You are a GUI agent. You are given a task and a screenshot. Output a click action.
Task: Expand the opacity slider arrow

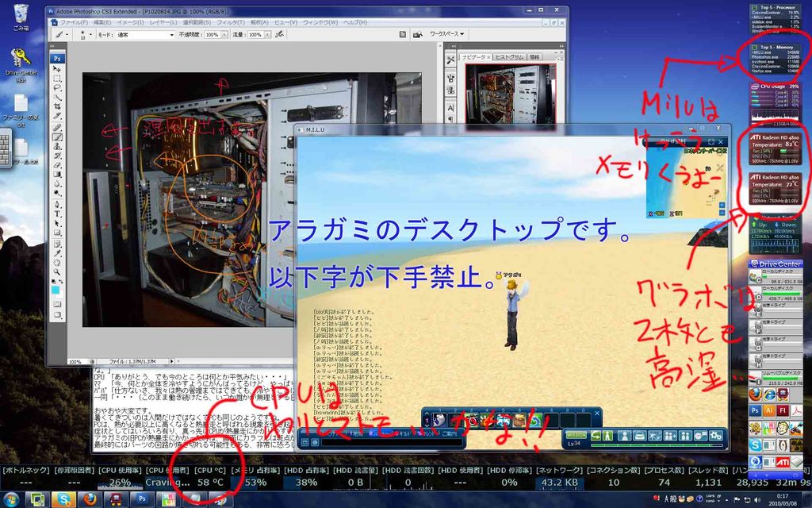[223, 35]
